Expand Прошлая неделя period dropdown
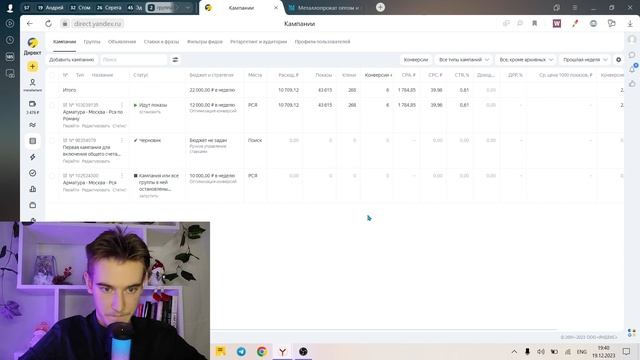 pos(585,60)
